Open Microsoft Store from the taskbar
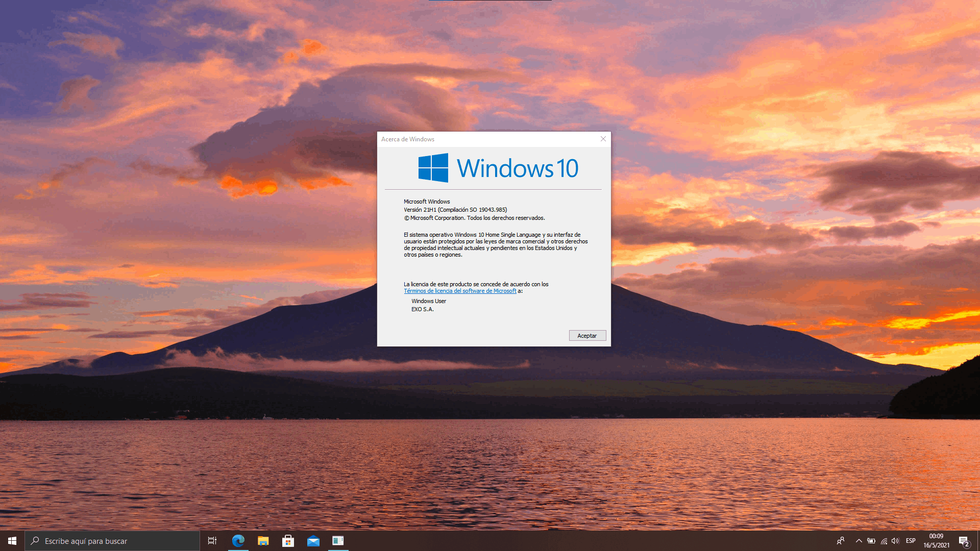 (x=288, y=541)
